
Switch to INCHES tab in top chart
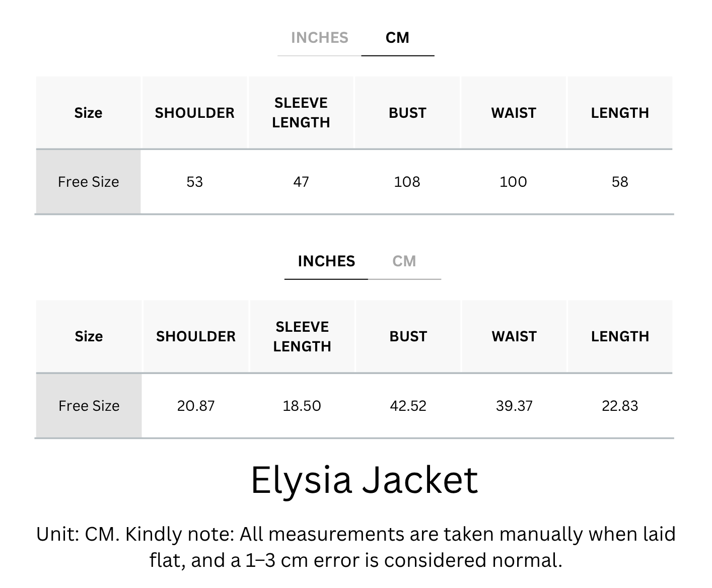pyautogui.click(x=319, y=38)
